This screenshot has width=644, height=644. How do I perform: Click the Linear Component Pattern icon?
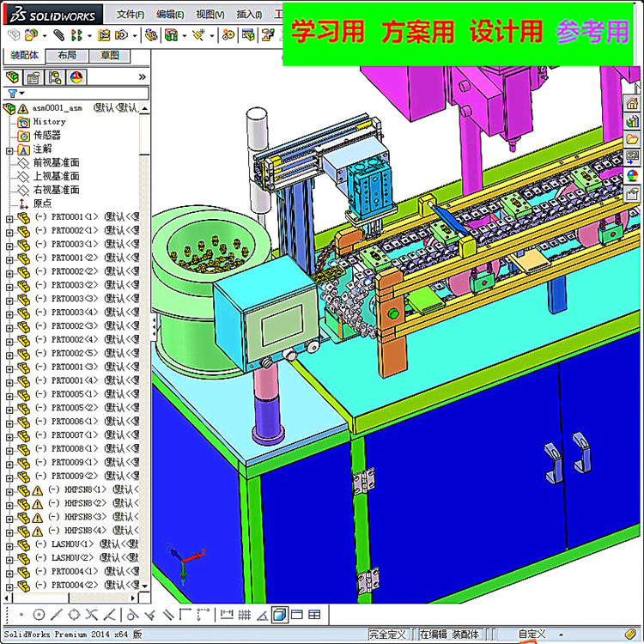(76, 35)
